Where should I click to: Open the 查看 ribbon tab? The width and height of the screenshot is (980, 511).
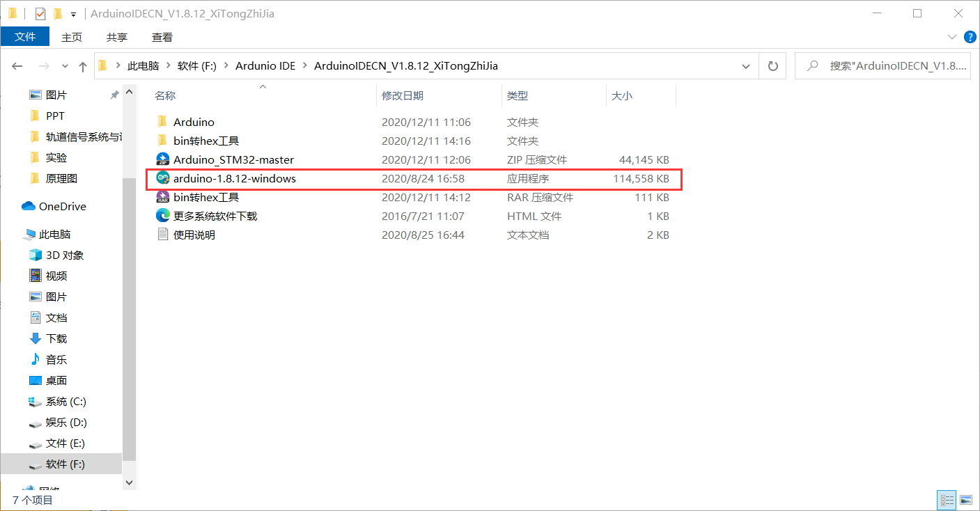pos(162,37)
